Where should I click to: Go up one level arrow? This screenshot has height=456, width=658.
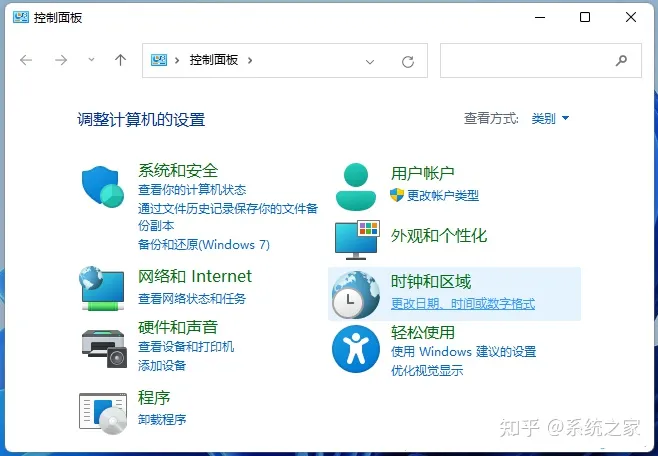pyautogui.click(x=120, y=60)
